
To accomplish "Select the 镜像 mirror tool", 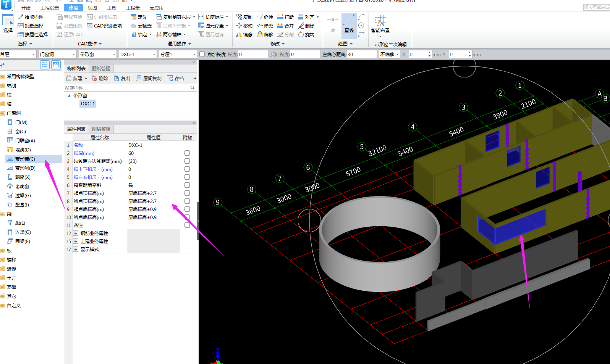I will tap(244, 34).
